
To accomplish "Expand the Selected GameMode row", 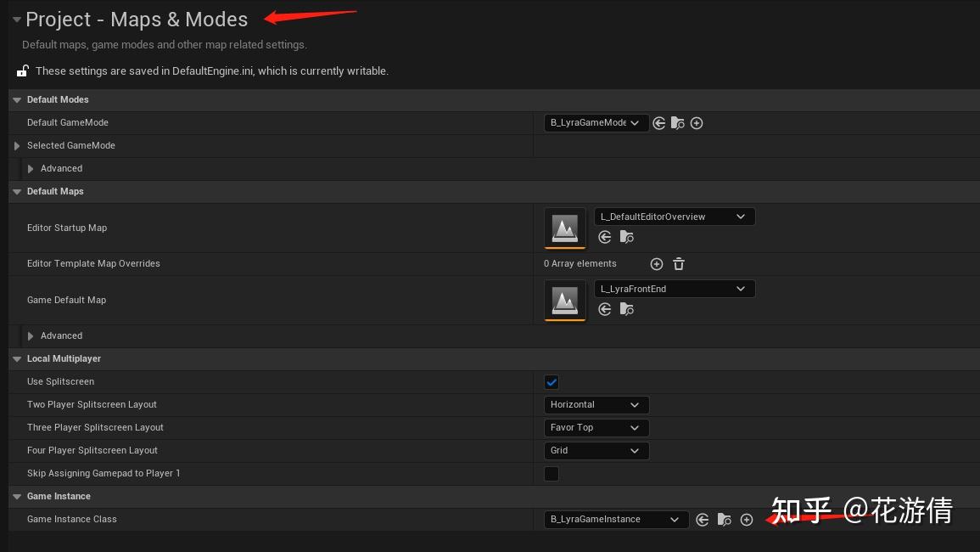I will 17,146.
